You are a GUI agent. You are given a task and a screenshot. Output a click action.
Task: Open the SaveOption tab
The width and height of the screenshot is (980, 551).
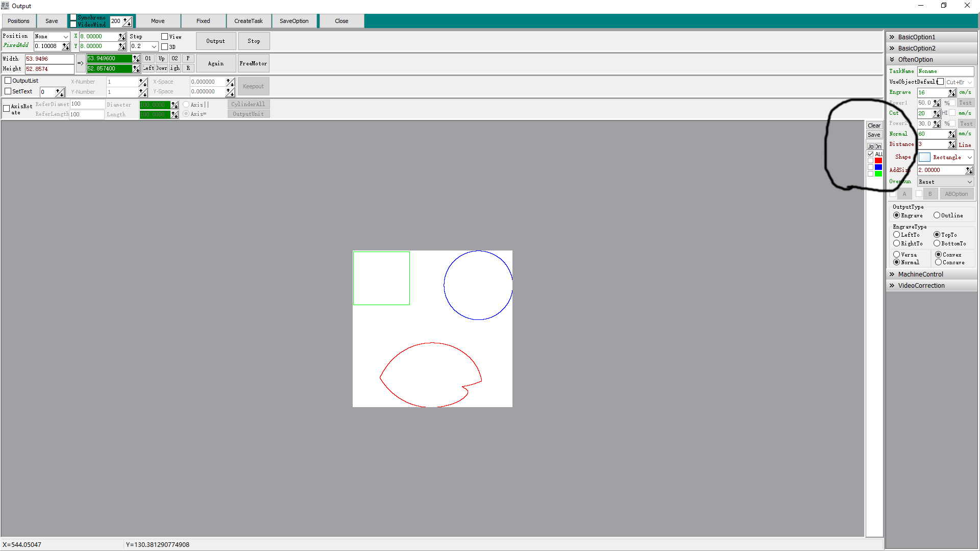(294, 21)
